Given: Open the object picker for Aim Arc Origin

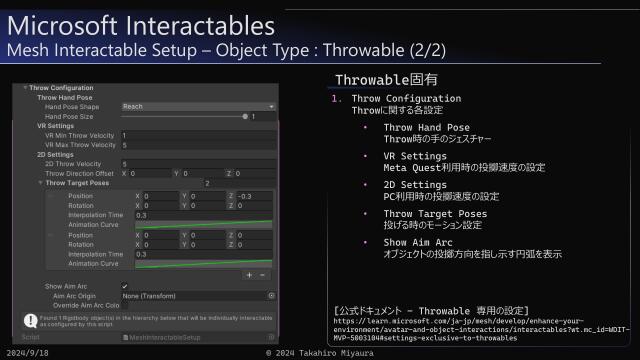Looking at the screenshot, I should coord(271,296).
